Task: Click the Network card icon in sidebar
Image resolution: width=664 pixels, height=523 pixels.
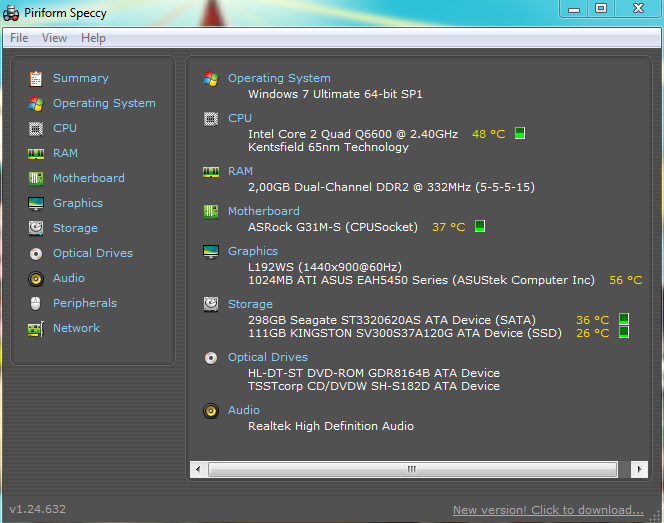Action: tap(36, 329)
